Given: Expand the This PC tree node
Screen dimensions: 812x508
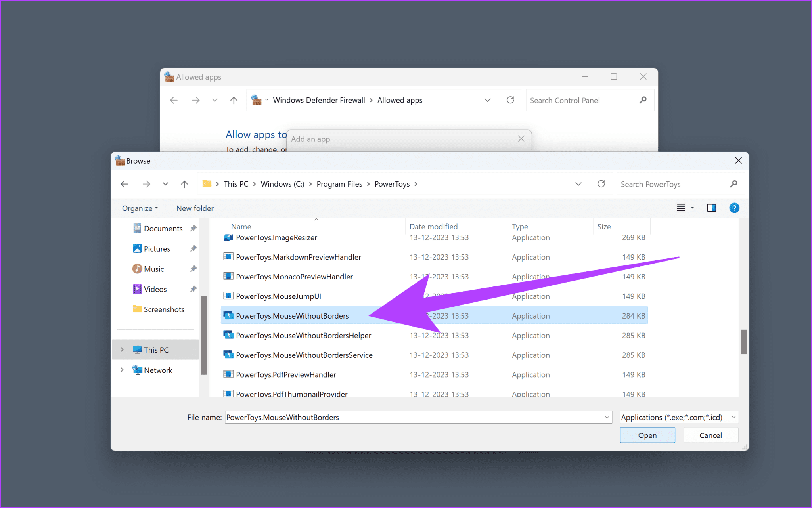Looking at the screenshot, I should 122,349.
